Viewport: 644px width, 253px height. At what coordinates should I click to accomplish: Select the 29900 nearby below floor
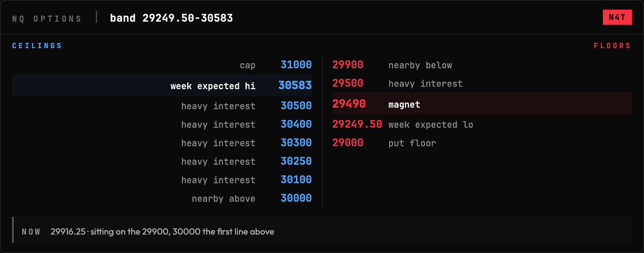click(482, 65)
